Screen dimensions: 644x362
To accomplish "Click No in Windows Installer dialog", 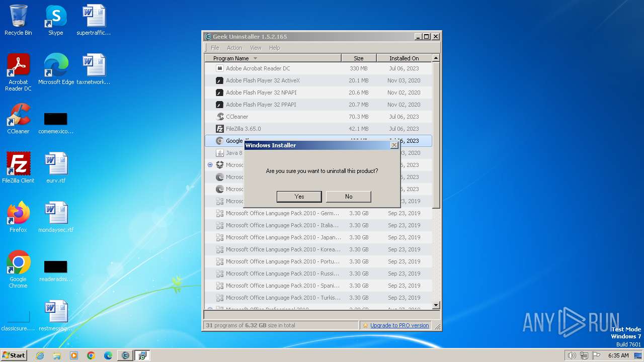I will tap(349, 197).
